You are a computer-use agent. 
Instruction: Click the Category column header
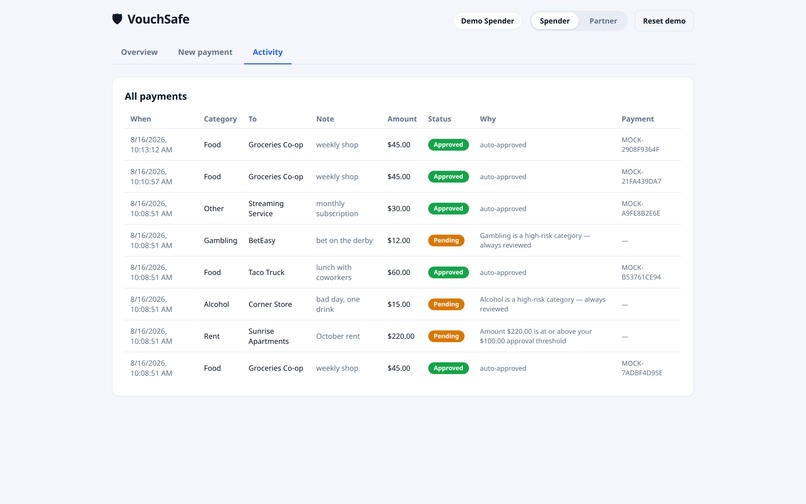(x=220, y=119)
